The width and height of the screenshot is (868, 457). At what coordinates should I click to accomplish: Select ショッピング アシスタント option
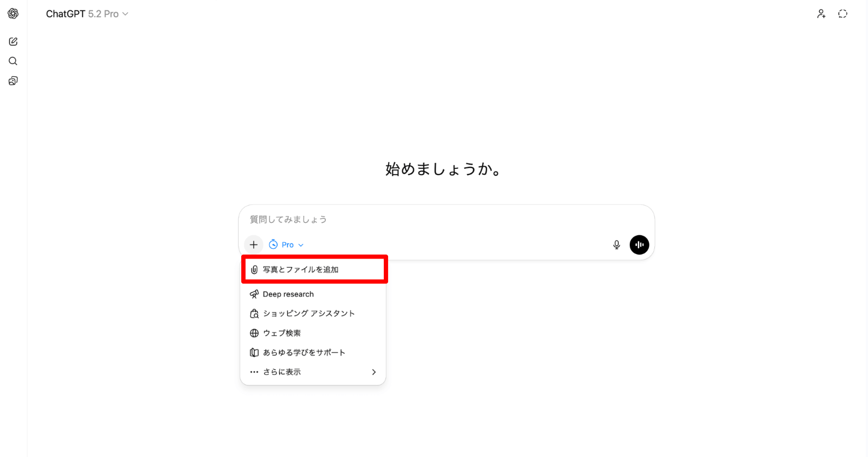coord(313,313)
